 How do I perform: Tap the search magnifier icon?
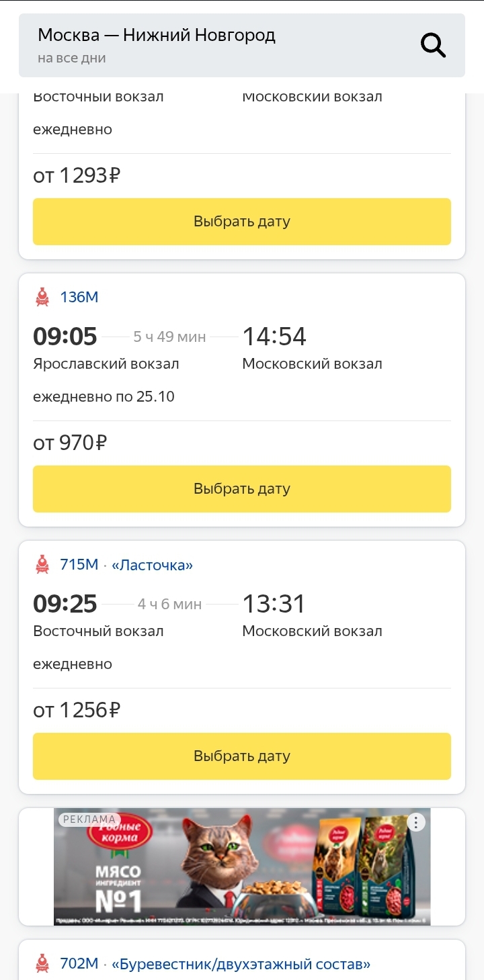click(433, 46)
